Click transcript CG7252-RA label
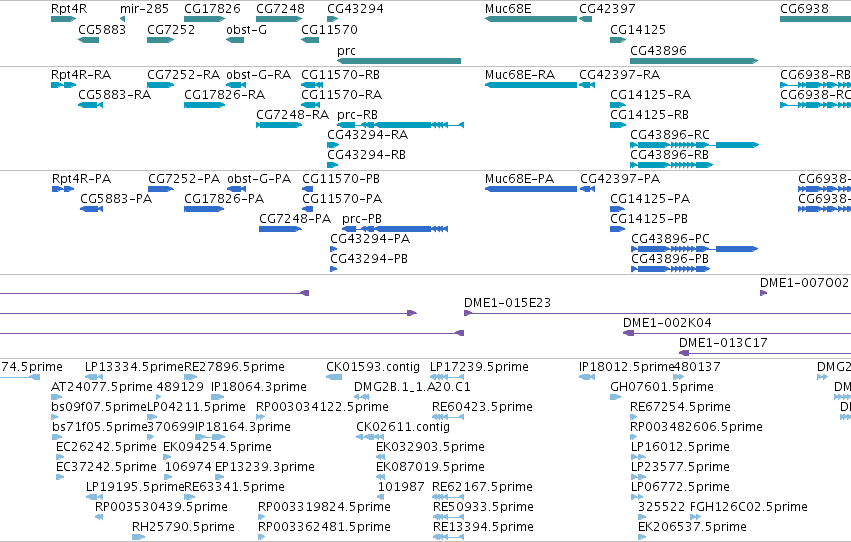Image resolution: width=851 pixels, height=542 pixels. pos(183,74)
